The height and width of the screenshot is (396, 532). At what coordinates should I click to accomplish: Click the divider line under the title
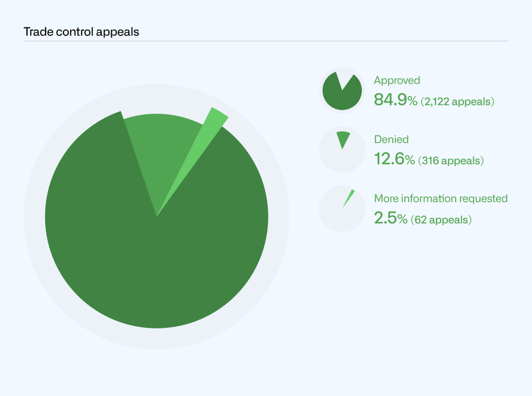point(265,41)
